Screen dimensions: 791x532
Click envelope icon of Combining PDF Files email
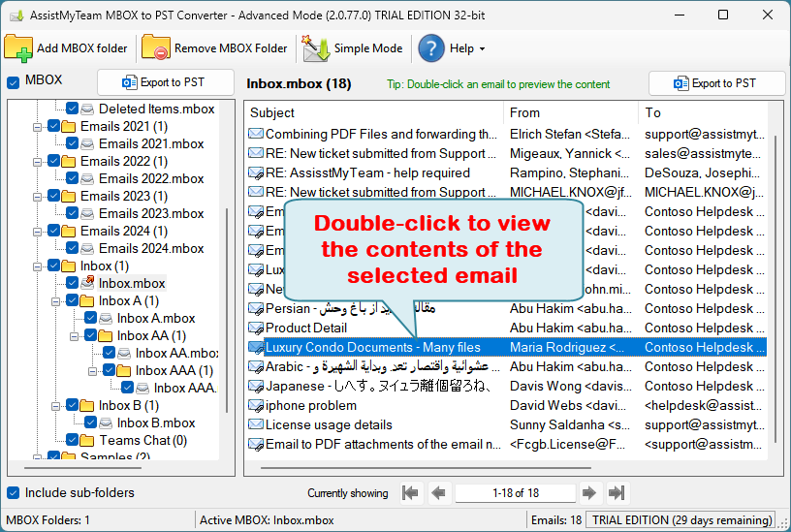click(256, 134)
